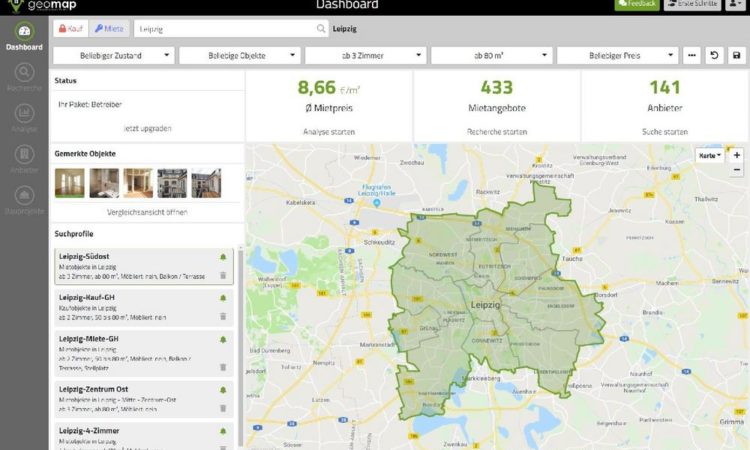The width and height of the screenshot is (750, 450).
Task: Switch to Miete mode
Action: 109,29
